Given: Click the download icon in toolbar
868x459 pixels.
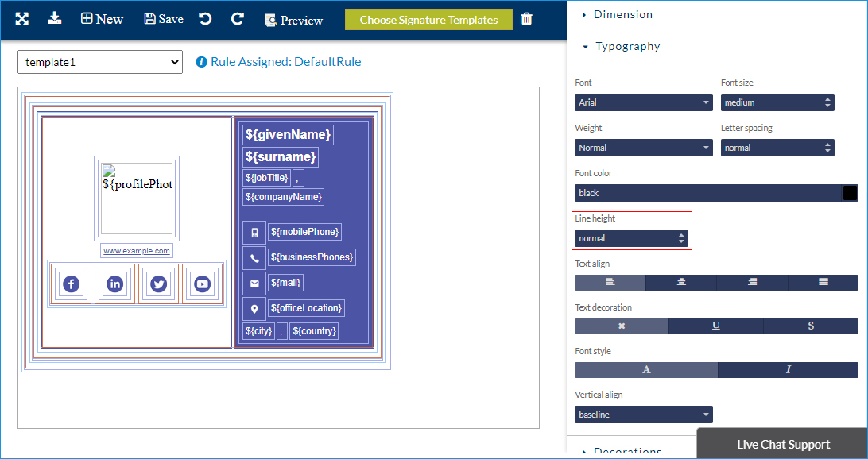Looking at the screenshot, I should pyautogui.click(x=54, y=18).
